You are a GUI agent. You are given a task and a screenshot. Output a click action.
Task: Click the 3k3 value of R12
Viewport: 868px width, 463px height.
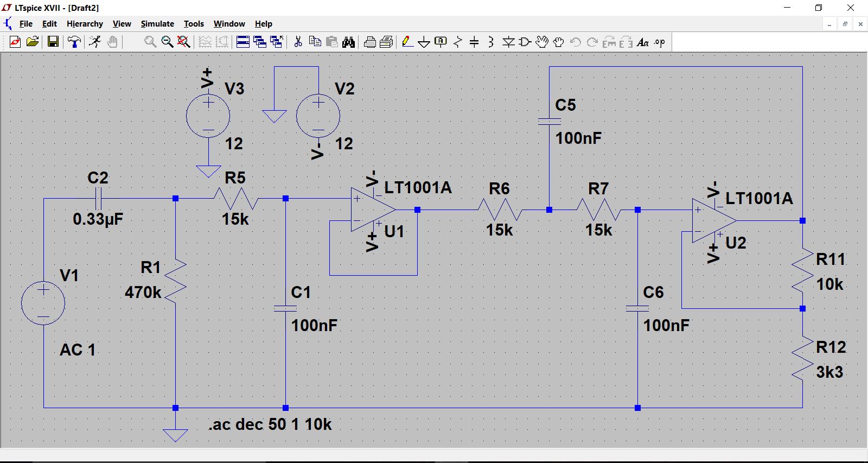point(829,372)
